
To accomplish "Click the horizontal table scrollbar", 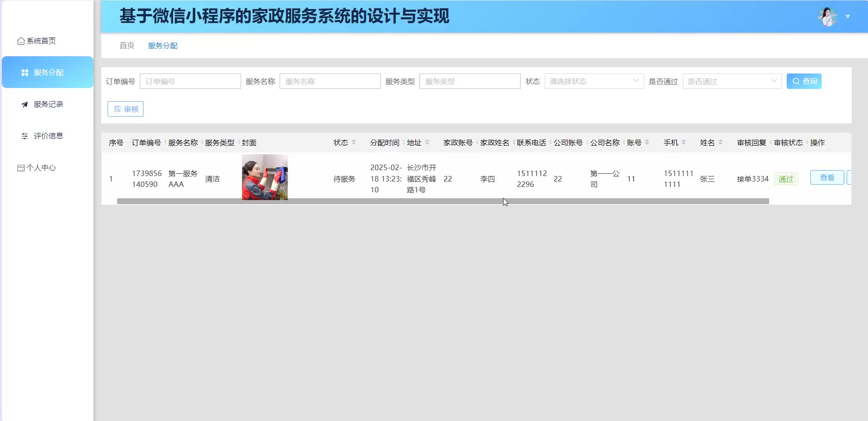I will [443, 201].
